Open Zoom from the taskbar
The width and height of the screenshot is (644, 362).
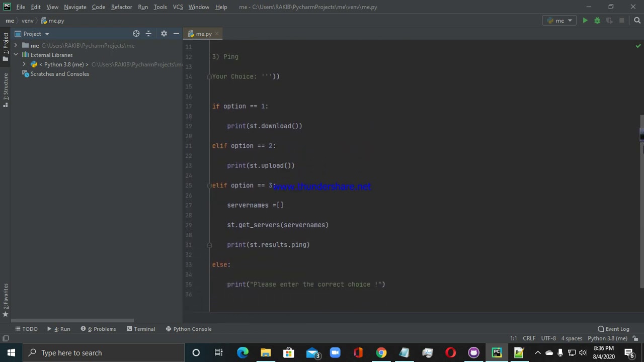pyautogui.click(x=335, y=352)
